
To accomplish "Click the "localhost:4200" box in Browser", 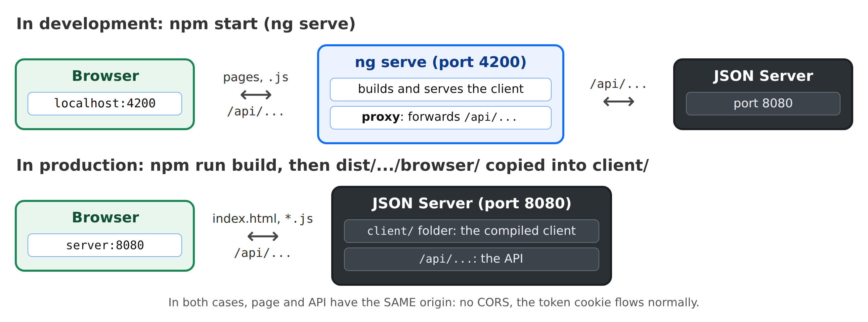I will click(105, 104).
